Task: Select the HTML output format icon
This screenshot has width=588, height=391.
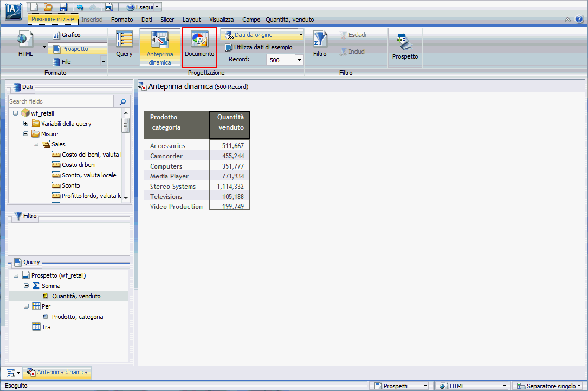Action: coord(25,44)
